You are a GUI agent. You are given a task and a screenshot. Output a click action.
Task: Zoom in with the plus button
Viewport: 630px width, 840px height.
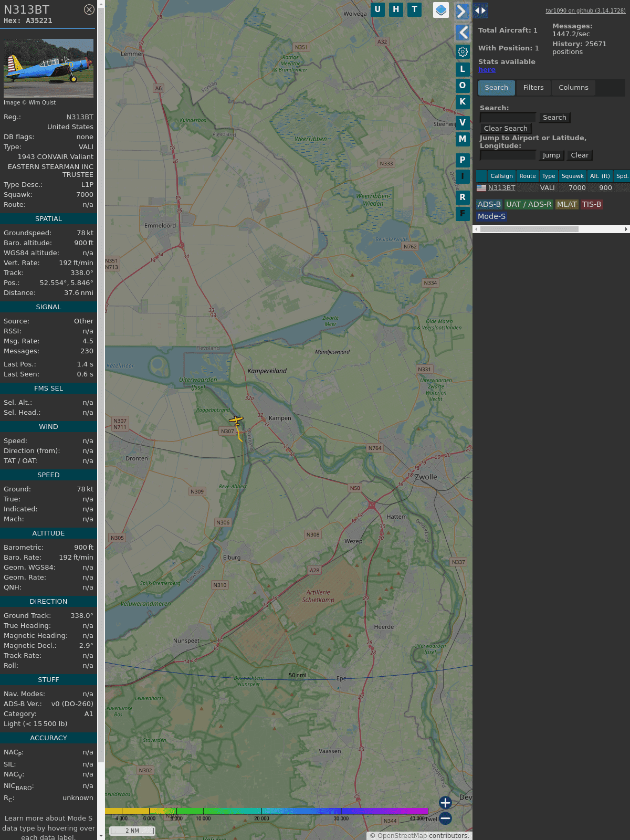(445, 802)
